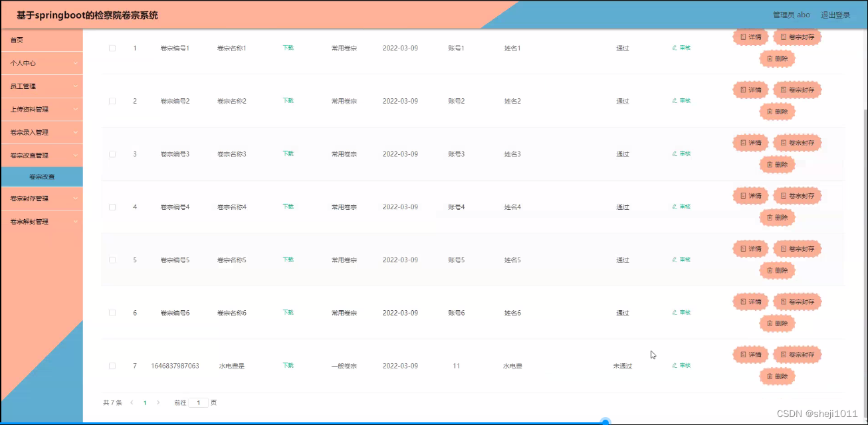Click the 审核 icon on the 水电费 row
The height and width of the screenshot is (425, 868).
pyautogui.click(x=680, y=365)
